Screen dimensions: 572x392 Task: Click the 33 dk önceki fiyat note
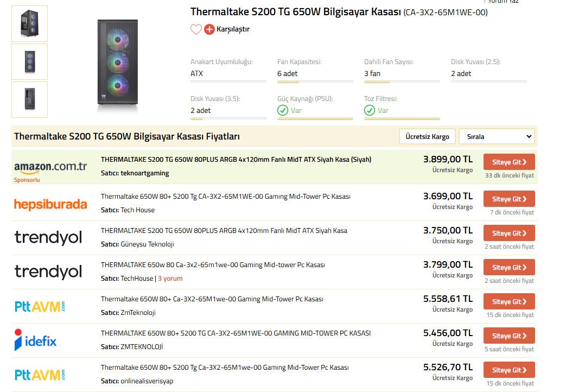tap(510, 175)
